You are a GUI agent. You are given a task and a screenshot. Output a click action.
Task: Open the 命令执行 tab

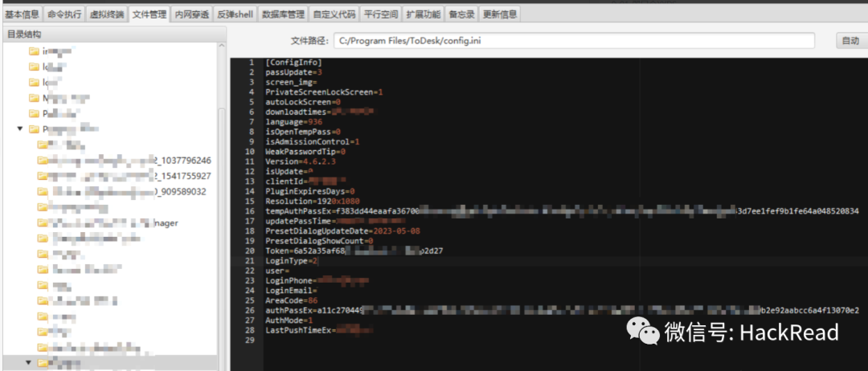(65, 14)
